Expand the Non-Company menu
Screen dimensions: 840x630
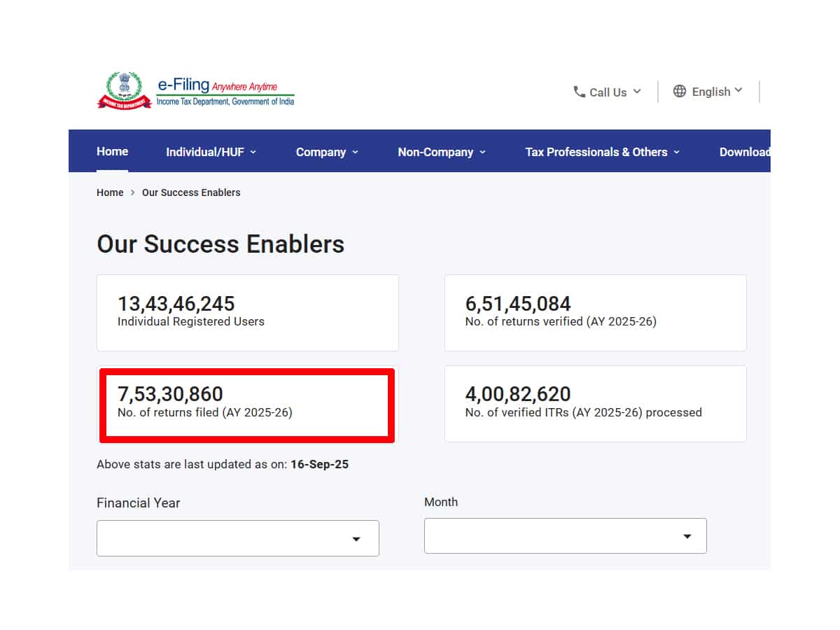point(442,152)
